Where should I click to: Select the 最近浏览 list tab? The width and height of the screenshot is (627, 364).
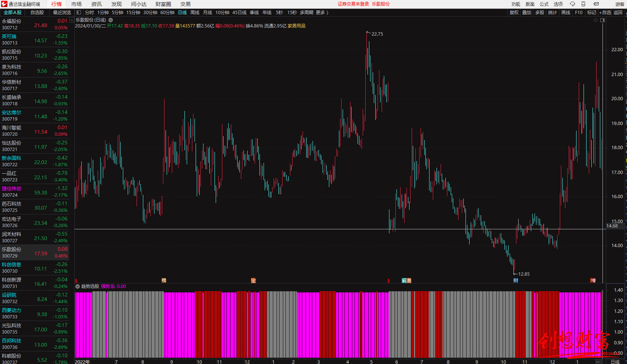(x=62, y=13)
